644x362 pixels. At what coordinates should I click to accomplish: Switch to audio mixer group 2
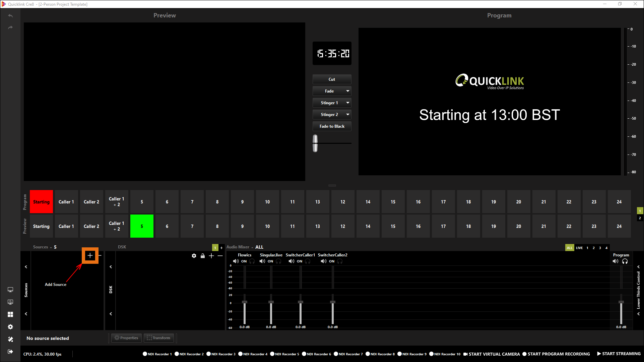coord(594,248)
